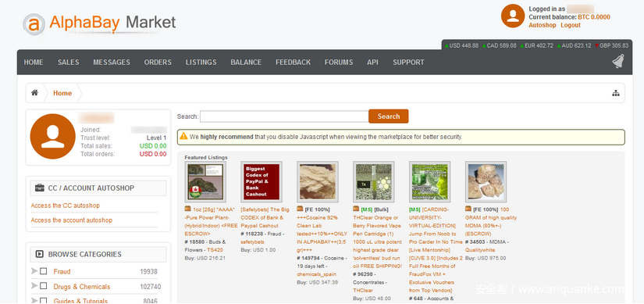Check the Guides & Tutorials checkbox
Screen dimensions: 644x304
44,301
